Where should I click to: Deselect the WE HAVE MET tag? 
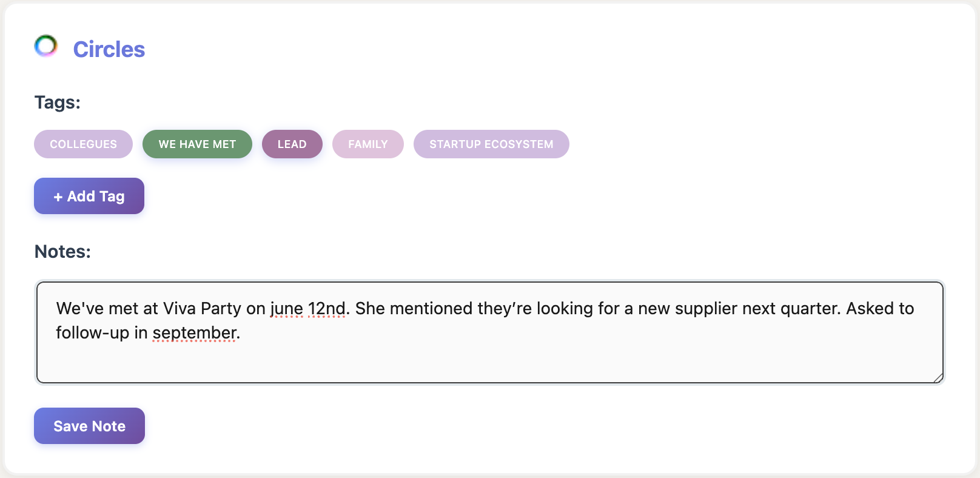point(197,144)
